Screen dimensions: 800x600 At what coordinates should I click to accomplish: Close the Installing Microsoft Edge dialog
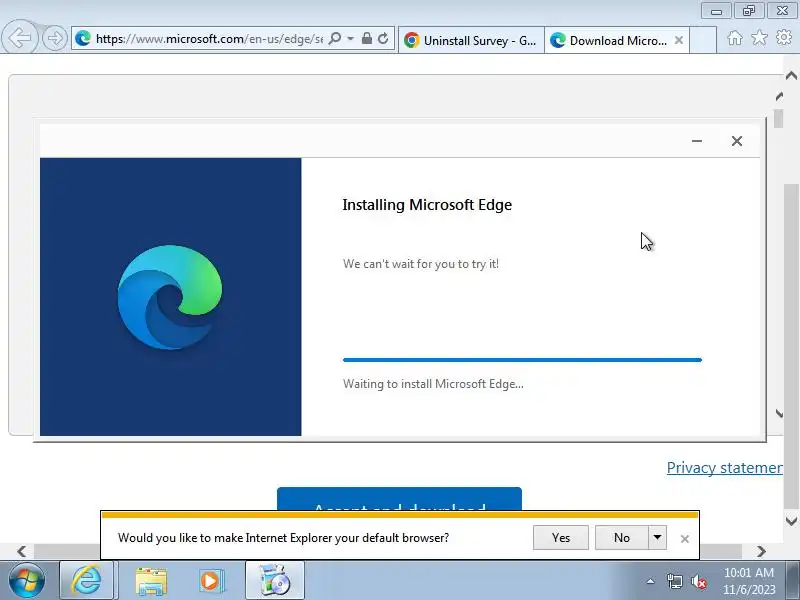point(737,141)
